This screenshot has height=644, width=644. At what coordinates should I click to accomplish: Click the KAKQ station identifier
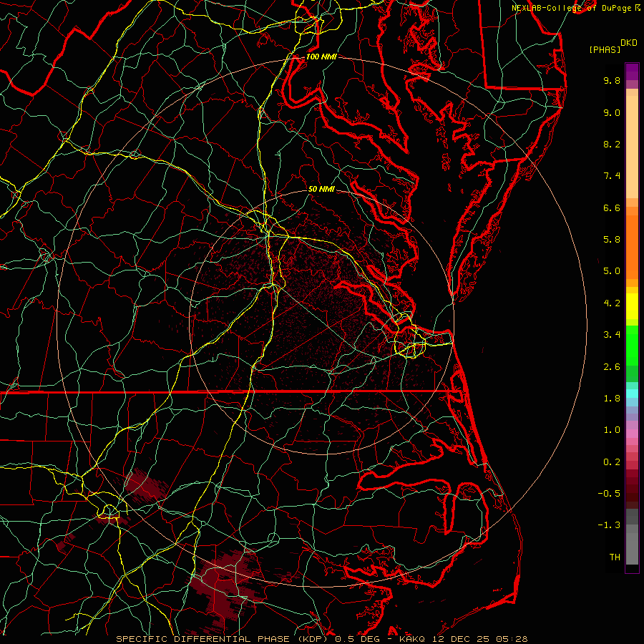[x=413, y=639]
